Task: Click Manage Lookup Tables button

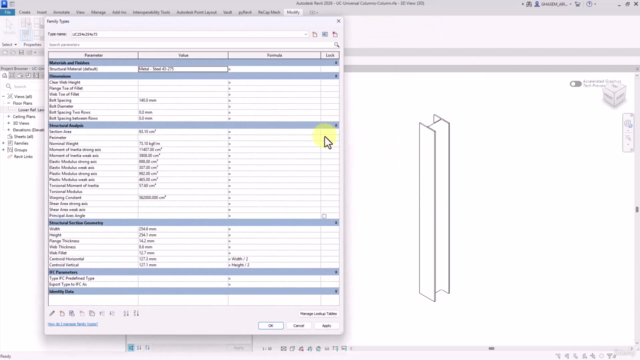Action: pos(318,313)
